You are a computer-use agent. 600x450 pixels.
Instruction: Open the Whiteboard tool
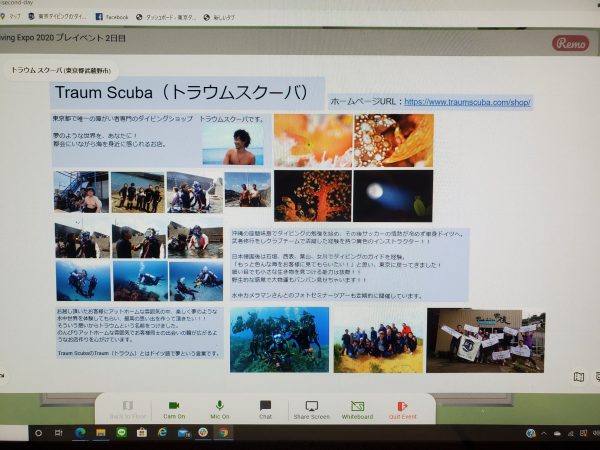pos(357,409)
